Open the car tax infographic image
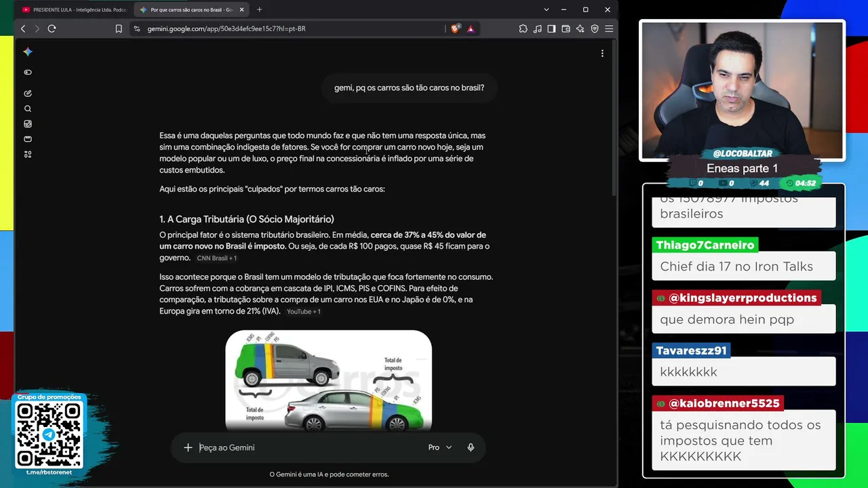Image resolution: width=868 pixels, height=488 pixels. (328, 380)
